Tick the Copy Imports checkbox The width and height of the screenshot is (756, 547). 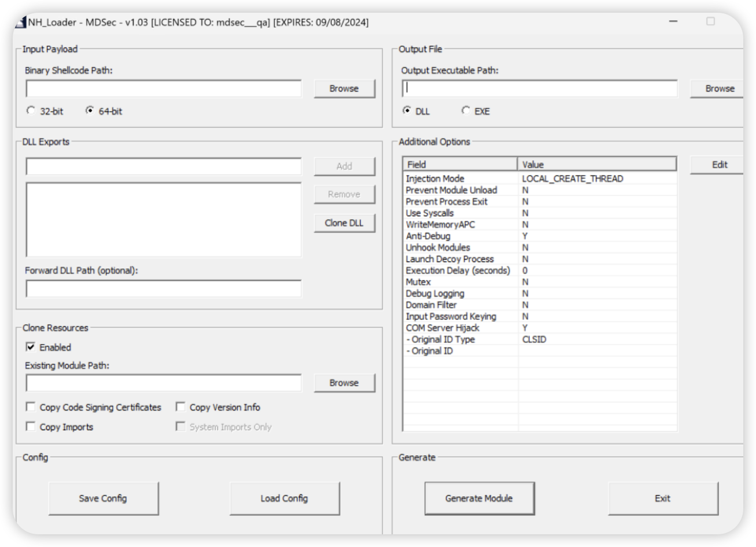(x=31, y=427)
